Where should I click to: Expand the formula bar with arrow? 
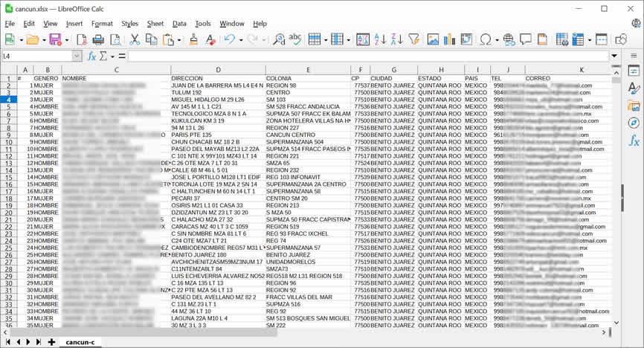614,56
